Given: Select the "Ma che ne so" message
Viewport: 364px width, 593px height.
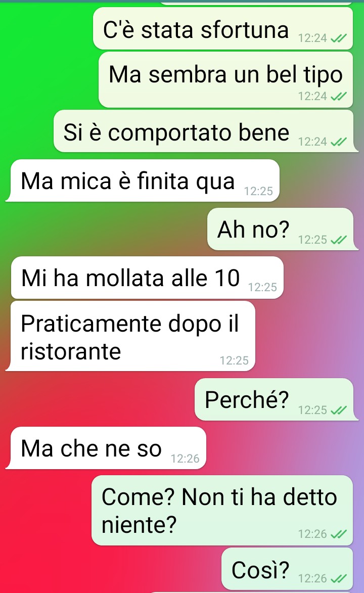Looking at the screenshot, I should (106, 448).
